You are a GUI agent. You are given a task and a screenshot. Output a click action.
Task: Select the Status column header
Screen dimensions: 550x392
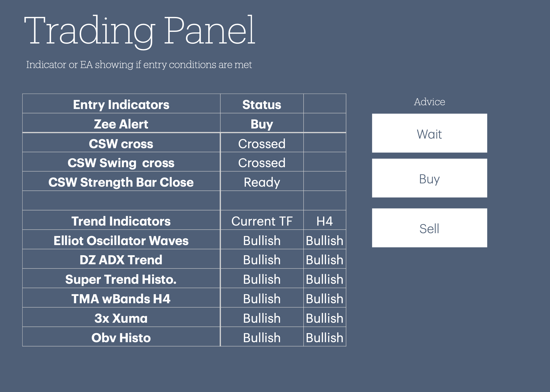(x=262, y=104)
